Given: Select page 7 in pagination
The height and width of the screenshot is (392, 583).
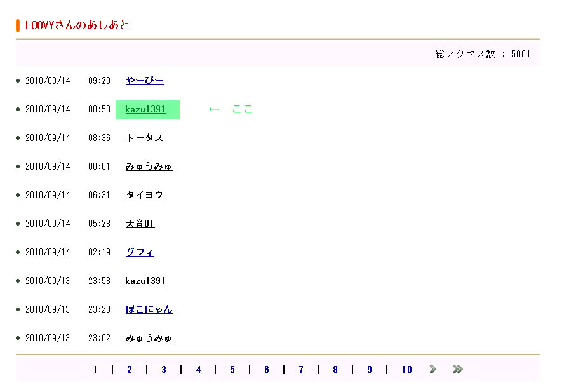Looking at the screenshot, I should click(301, 370).
